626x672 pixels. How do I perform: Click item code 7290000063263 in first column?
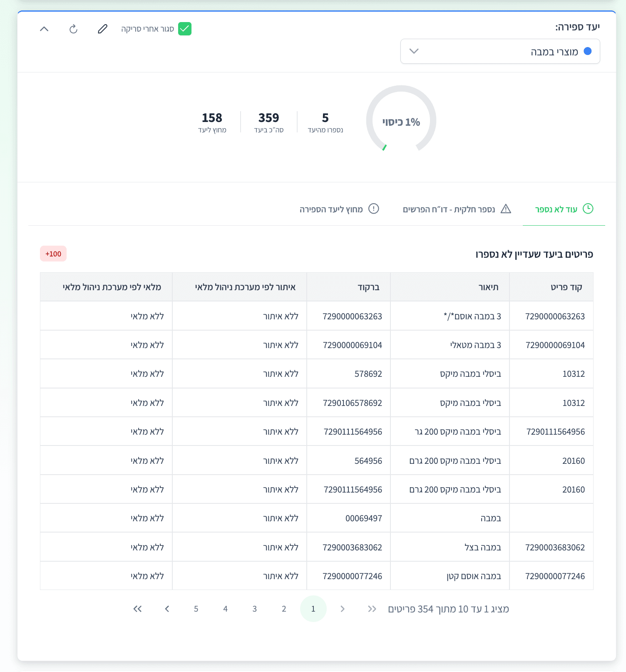pos(555,316)
